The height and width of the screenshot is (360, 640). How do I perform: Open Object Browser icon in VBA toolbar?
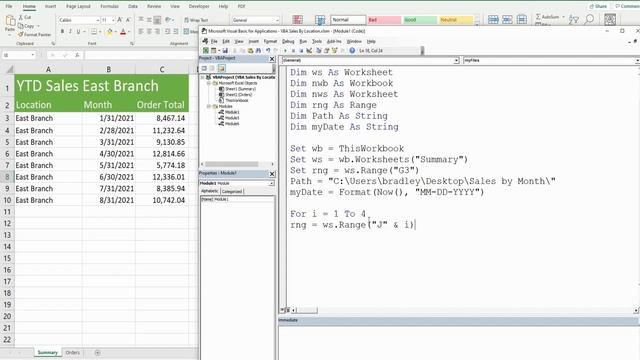click(x=334, y=51)
